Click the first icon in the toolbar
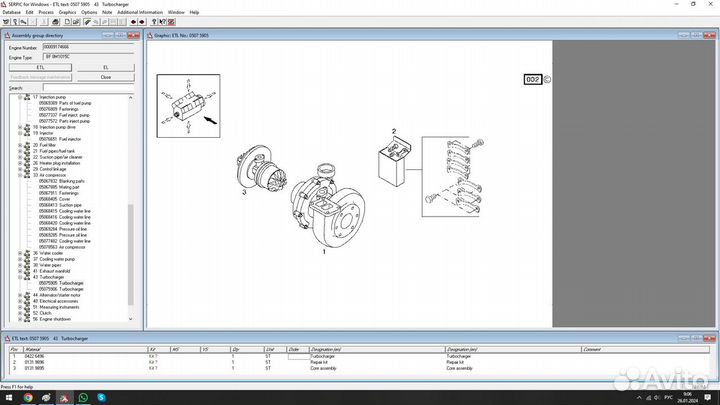 pyautogui.click(x=5, y=22)
